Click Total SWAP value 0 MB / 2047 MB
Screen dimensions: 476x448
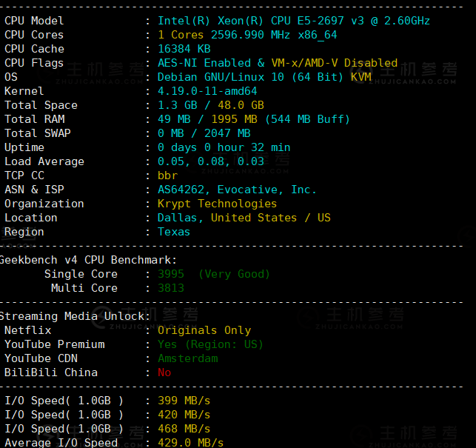point(204,133)
